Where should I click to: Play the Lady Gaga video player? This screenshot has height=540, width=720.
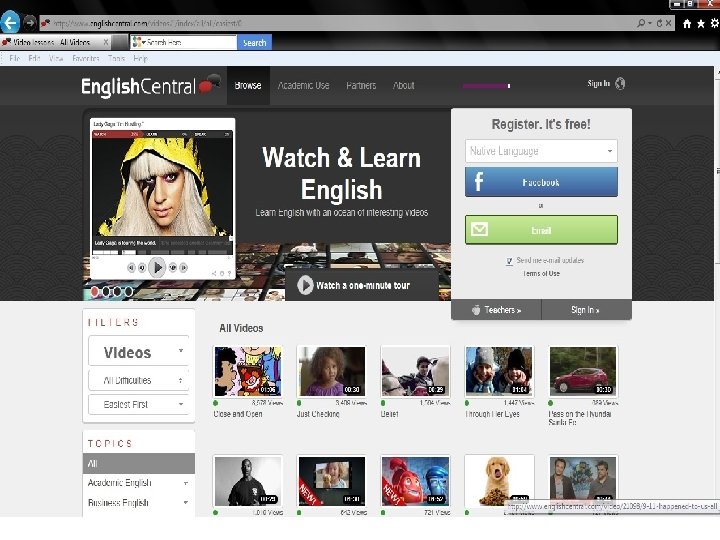tap(158, 267)
